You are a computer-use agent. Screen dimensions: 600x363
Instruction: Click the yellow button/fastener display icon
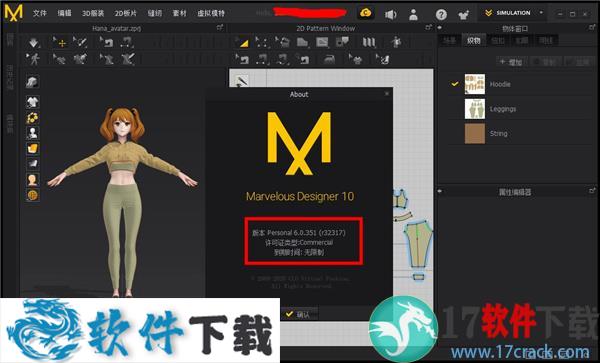pyautogui.click(x=33, y=117)
